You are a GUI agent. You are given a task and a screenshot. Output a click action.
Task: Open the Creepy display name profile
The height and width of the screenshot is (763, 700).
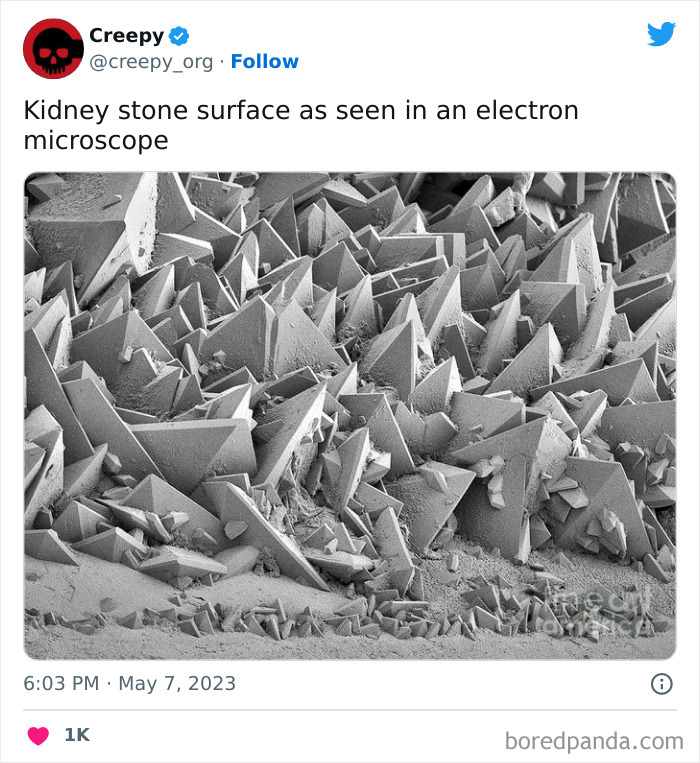pos(126,36)
